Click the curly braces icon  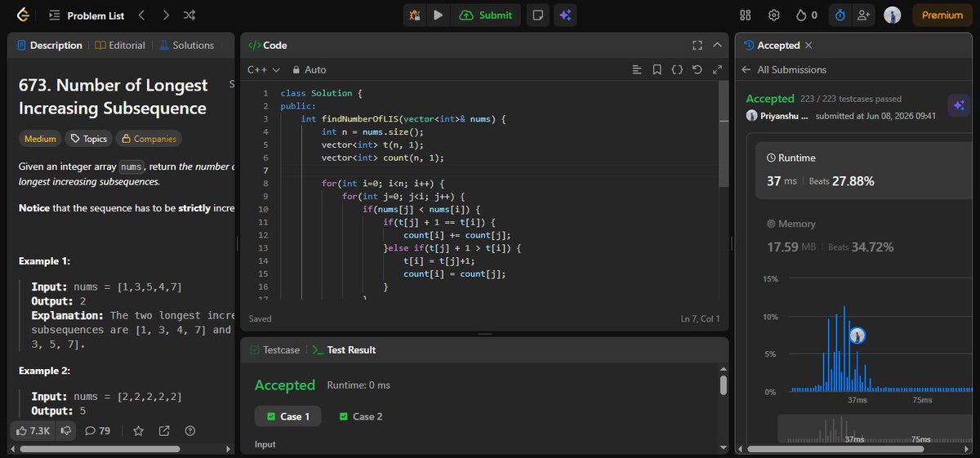pyautogui.click(x=677, y=70)
